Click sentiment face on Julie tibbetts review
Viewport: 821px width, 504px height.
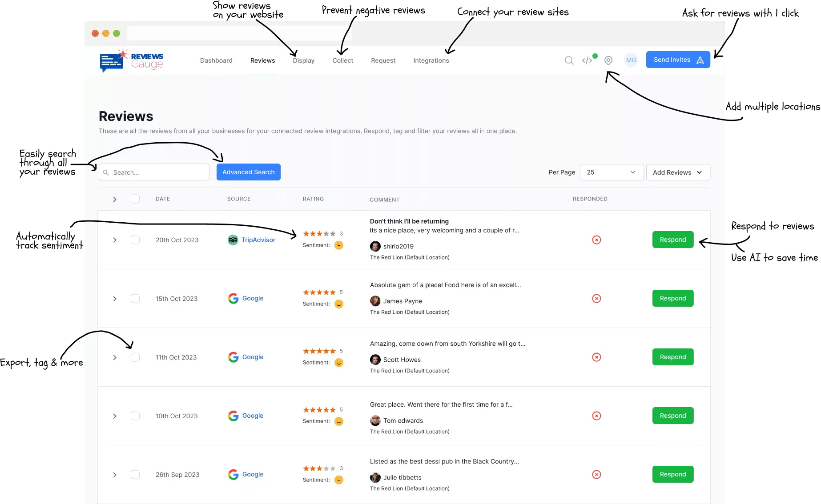click(x=339, y=480)
